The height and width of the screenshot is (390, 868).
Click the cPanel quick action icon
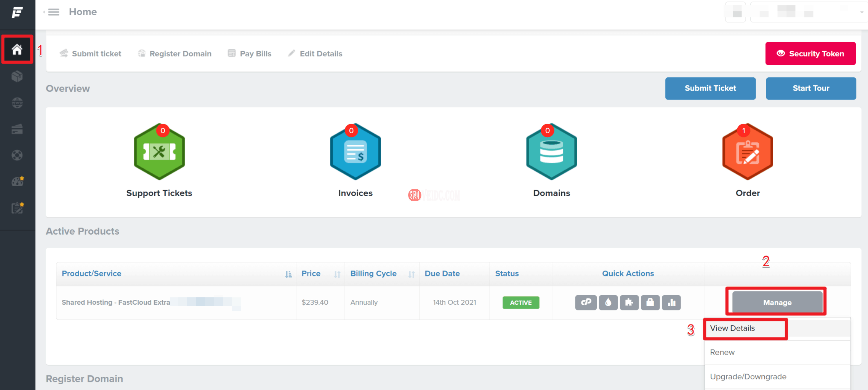point(586,302)
